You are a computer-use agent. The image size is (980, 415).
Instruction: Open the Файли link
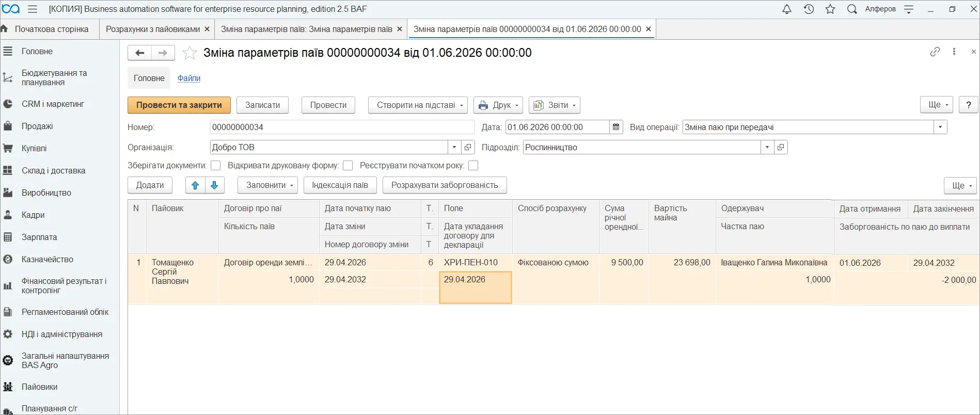(189, 78)
